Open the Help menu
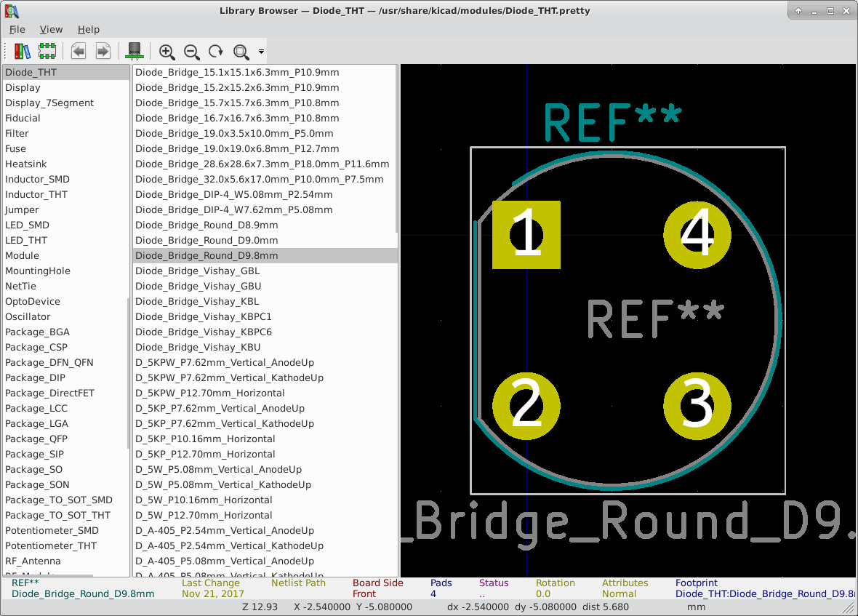858x616 pixels. [x=89, y=29]
